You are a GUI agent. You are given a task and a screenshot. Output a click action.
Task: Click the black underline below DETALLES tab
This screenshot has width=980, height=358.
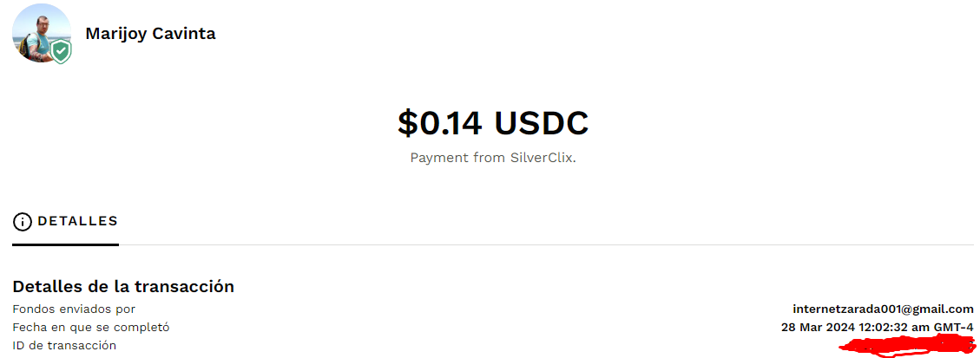click(x=65, y=244)
